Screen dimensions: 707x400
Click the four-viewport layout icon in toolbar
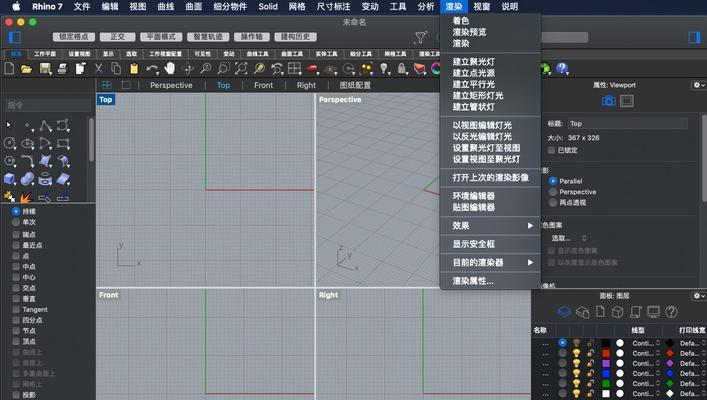(294, 69)
